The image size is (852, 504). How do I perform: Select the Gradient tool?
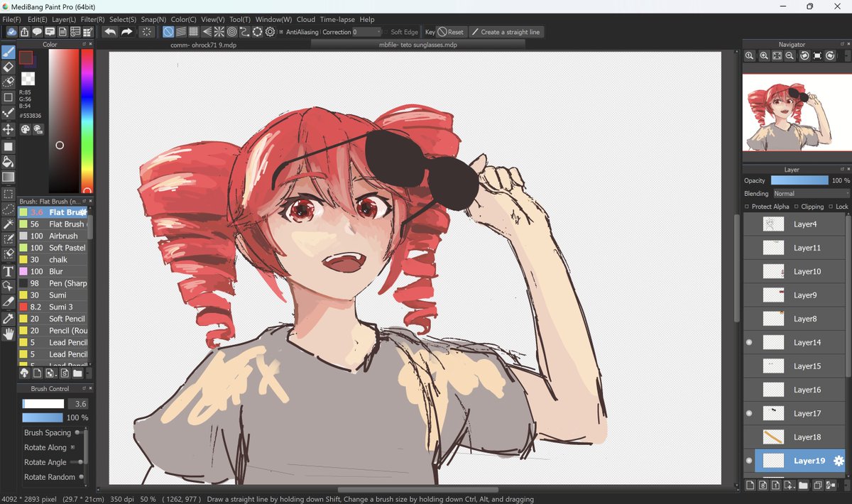[x=9, y=177]
